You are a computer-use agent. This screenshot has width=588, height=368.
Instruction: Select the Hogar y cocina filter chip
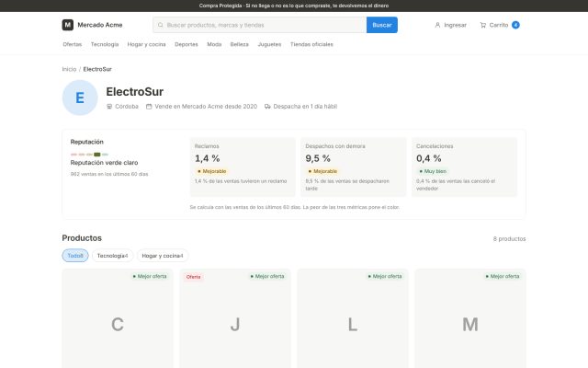pyautogui.click(x=163, y=256)
